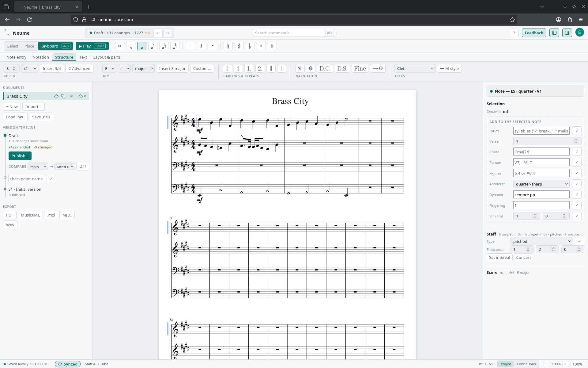Screen dimensions: 588x368
Task: Activate Keyboard entry mode
Action: click(55, 46)
